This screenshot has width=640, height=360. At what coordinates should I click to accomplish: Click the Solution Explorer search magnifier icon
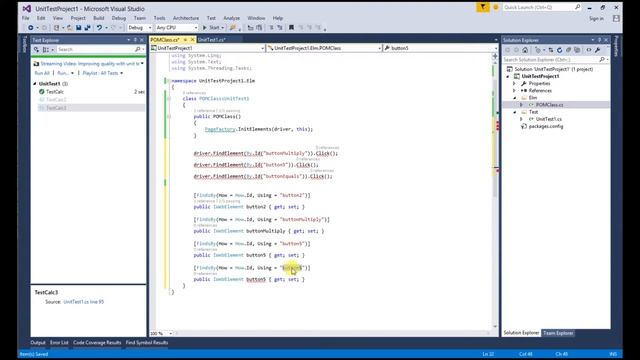[602, 60]
